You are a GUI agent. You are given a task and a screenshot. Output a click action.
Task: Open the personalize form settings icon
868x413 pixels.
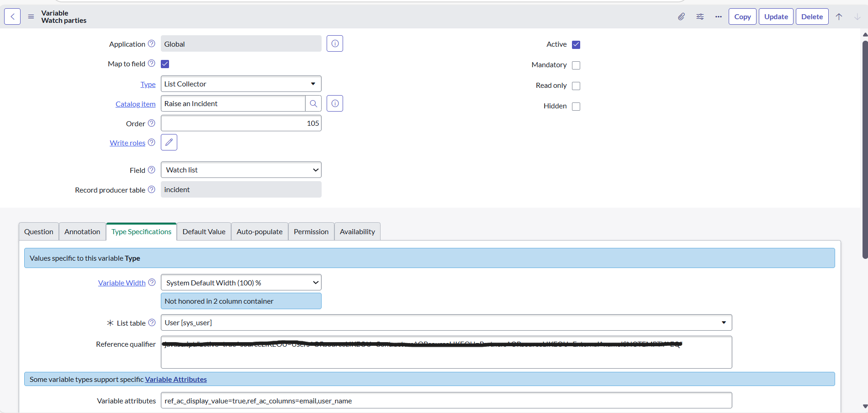(700, 16)
